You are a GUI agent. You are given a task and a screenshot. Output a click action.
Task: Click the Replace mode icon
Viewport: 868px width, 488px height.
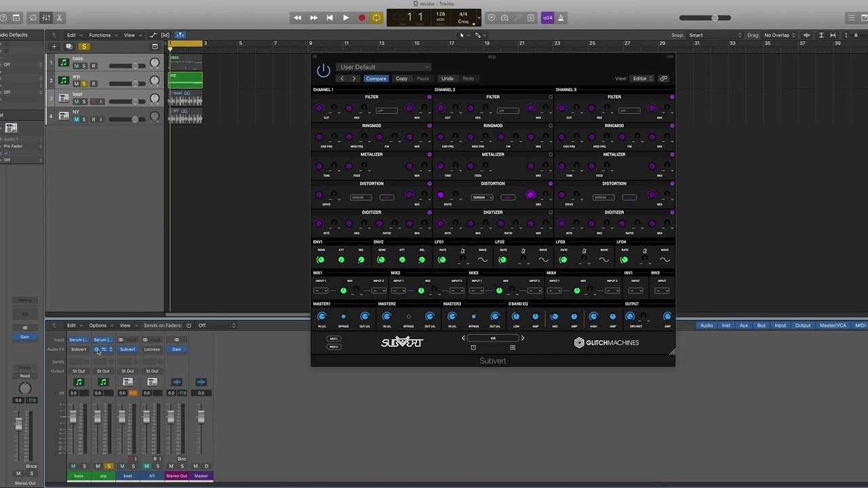pos(492,18)
